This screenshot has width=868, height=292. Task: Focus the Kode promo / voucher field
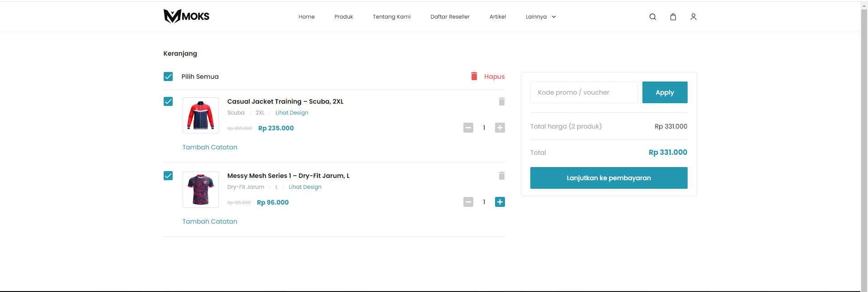pyautogui.click(x=584, y=92)
